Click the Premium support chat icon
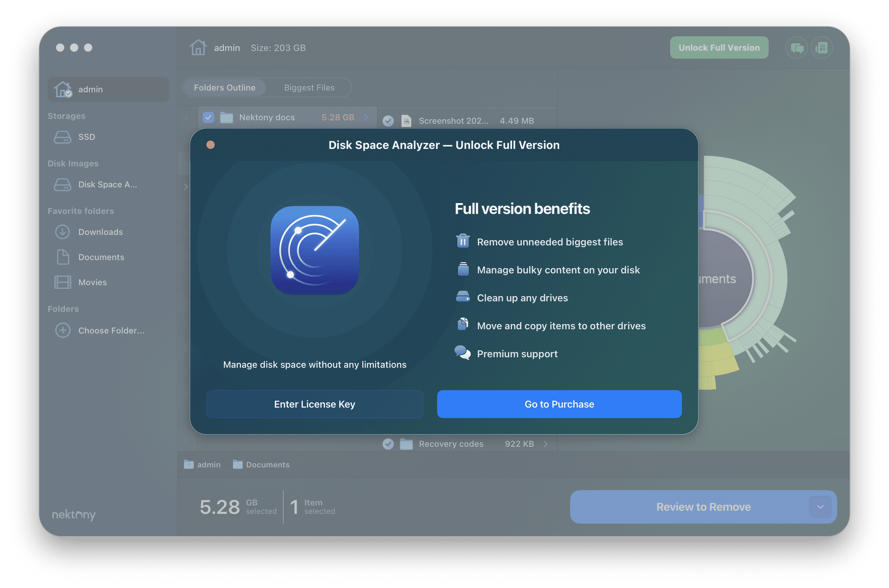This screenshot has height=588, width=889. tap(462, 352)
